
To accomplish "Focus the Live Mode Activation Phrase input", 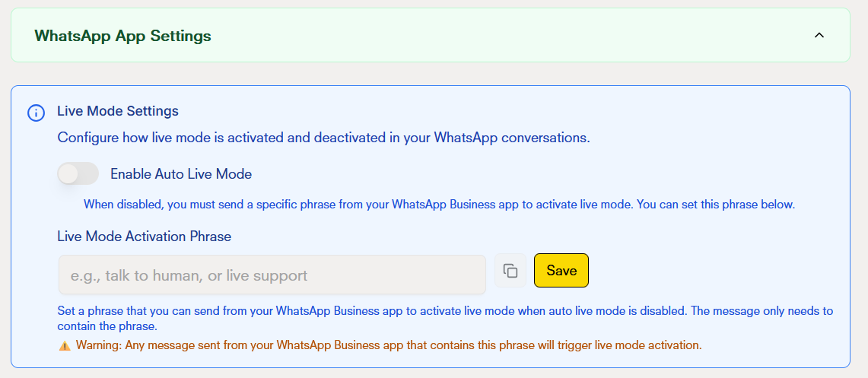I will 272,275.
